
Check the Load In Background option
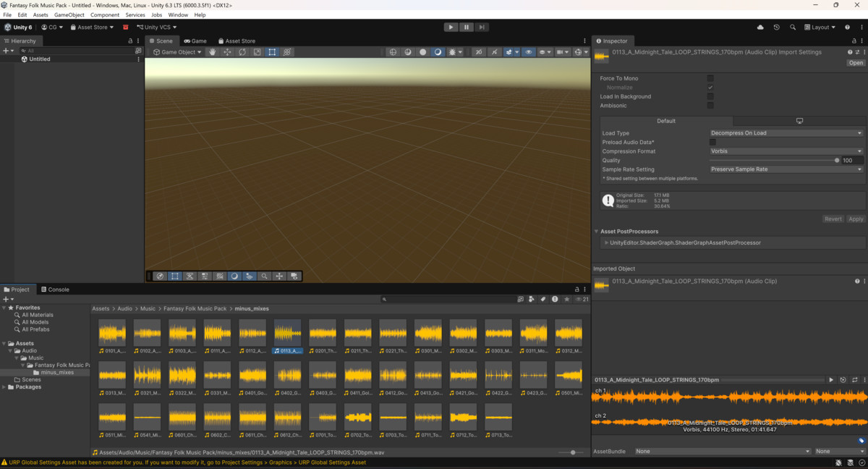[x=710, y=96]
